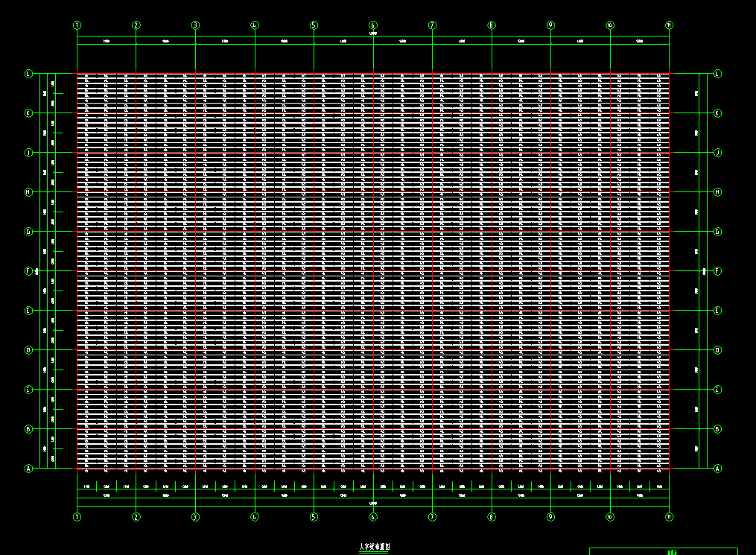Pick axis bubble 11 in the bottom row
This screenshot has height=555, width=756.
pyautogui.click(x=669, y=517)
